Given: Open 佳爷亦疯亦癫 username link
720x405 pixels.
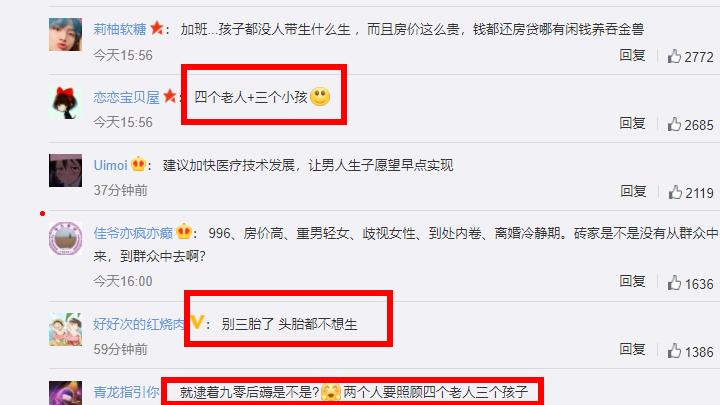Looking at the screenshot, I should (133, 233).
